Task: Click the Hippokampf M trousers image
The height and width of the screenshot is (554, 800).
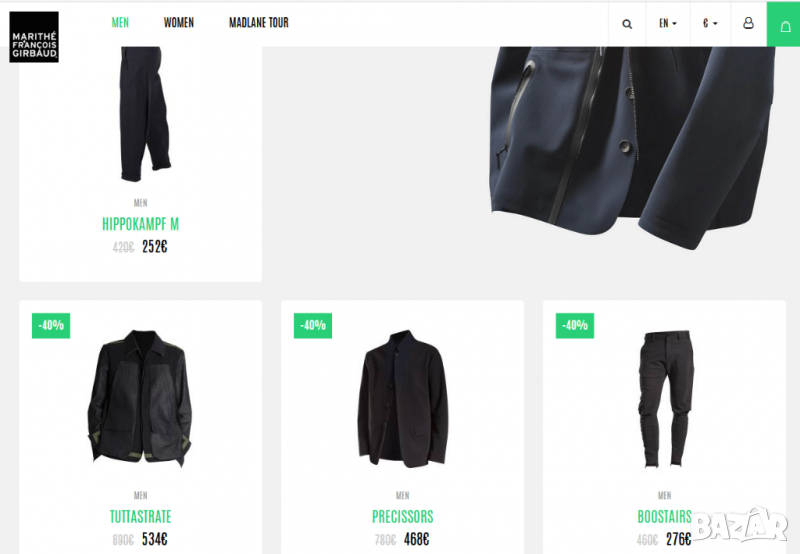Action: point(145,114)
